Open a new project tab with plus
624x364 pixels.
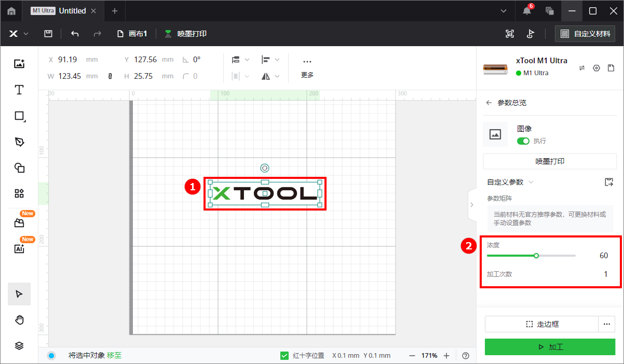[115, 11]
